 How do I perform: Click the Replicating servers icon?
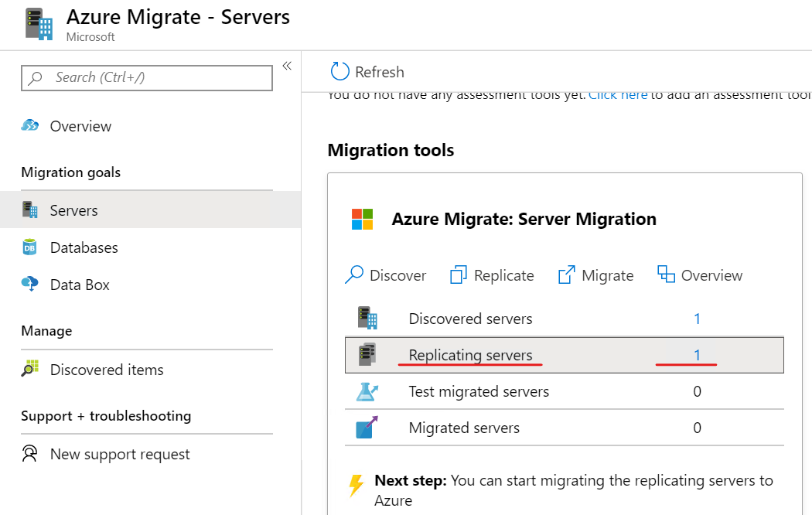click(367, 355)
